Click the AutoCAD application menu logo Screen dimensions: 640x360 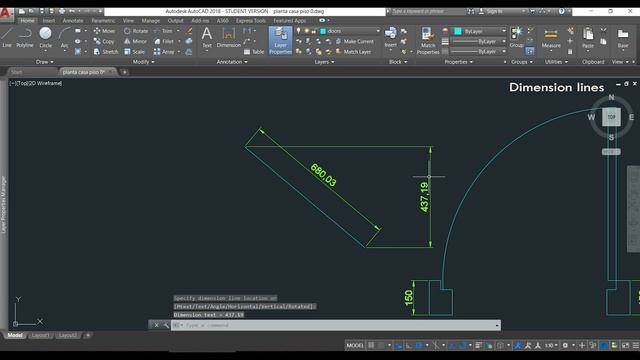[6, 12]
